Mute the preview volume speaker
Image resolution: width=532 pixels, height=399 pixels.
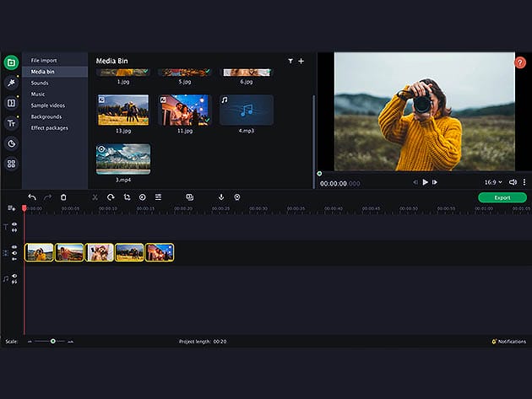pos(512,182)
